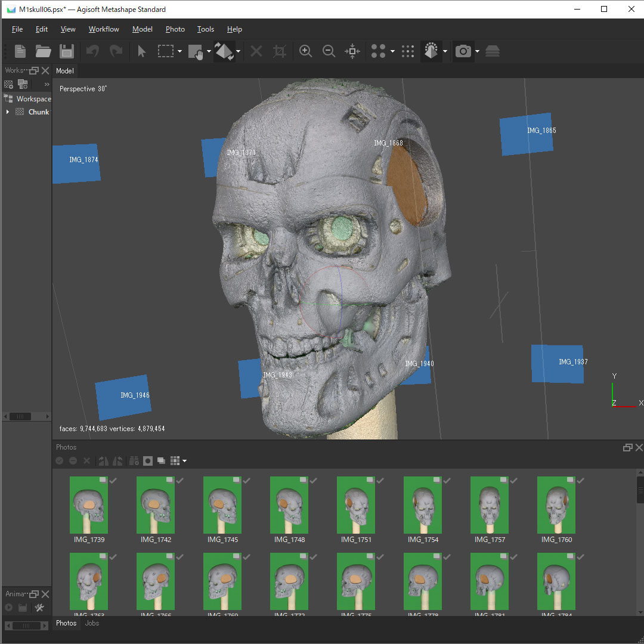This screenshot has width=644, height=644.
Task: Open the Tools menu
Action: [x=205, y=29]
